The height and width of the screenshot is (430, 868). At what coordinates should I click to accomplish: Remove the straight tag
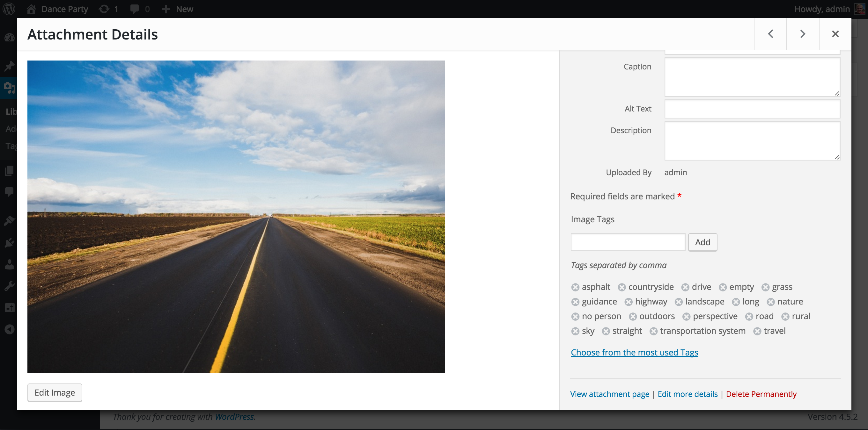click(606, 331)
